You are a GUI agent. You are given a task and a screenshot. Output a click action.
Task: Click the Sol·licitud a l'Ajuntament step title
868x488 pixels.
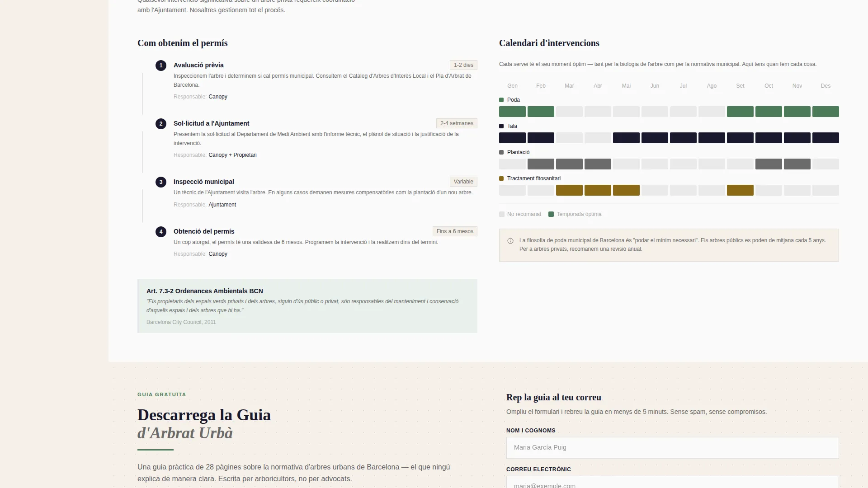(x=211, y=123)
